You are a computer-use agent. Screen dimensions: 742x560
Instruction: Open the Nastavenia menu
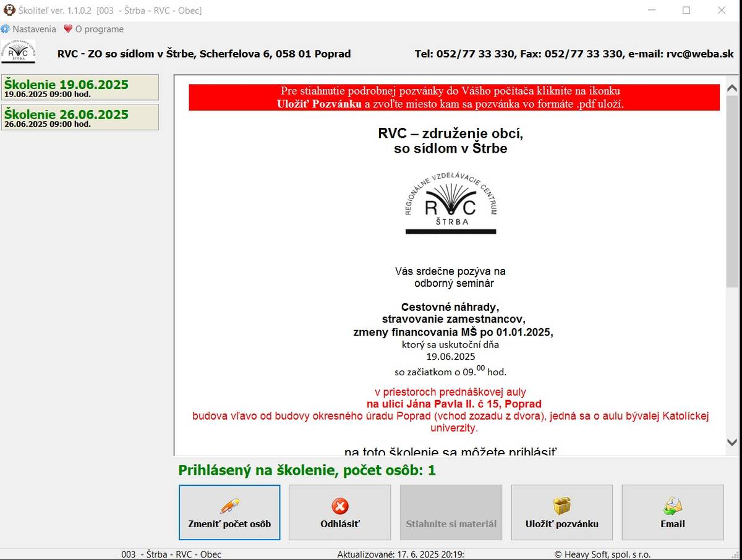[x=34, y=29]
